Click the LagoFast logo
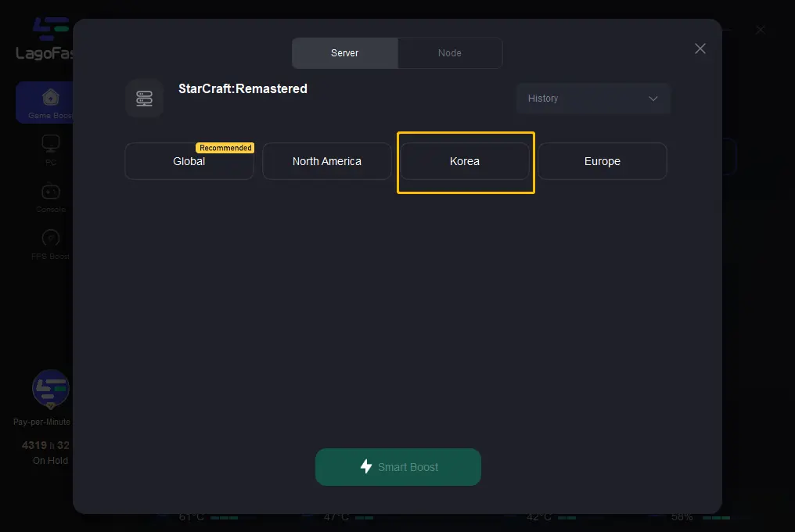The height and width of the screenshot is (532, 795). (x=45, y=38)
